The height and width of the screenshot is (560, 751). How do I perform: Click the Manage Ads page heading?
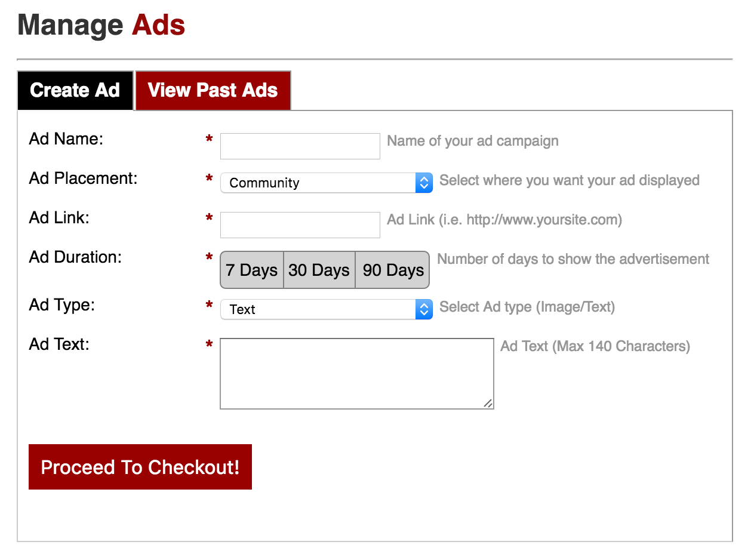pyautogui.click(x=101, y=26)
